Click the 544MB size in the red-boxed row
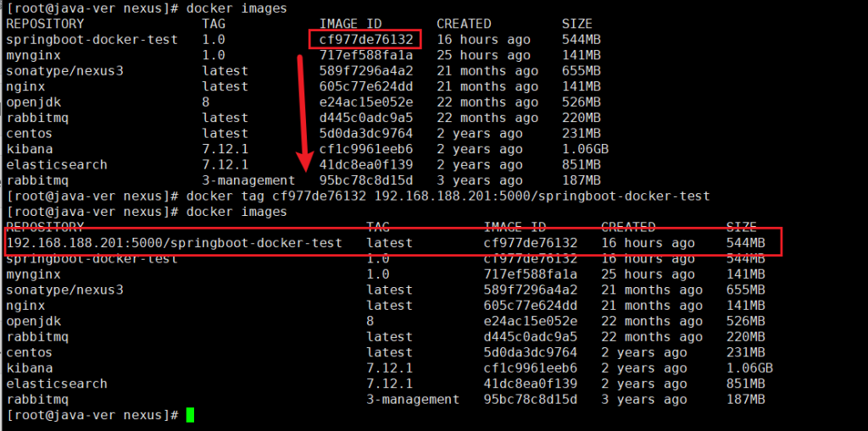The height and width of the screenshot is (431, 868). 746,243
